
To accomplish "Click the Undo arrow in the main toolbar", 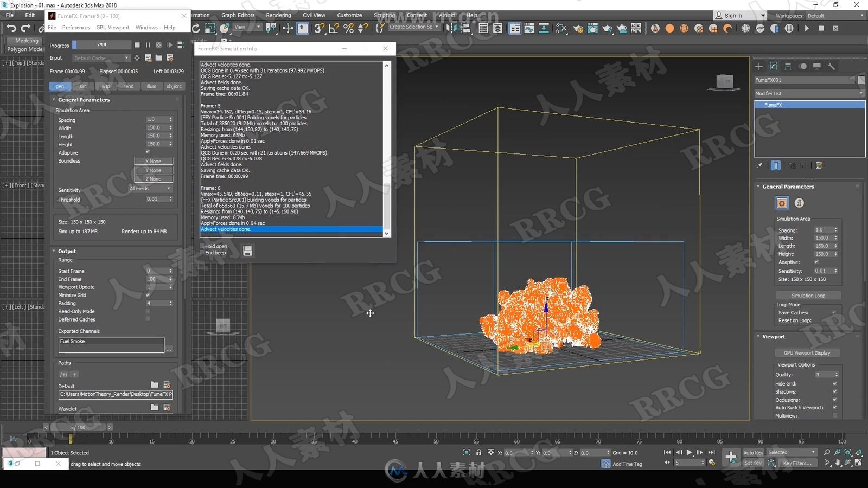I will coord(11,28).
